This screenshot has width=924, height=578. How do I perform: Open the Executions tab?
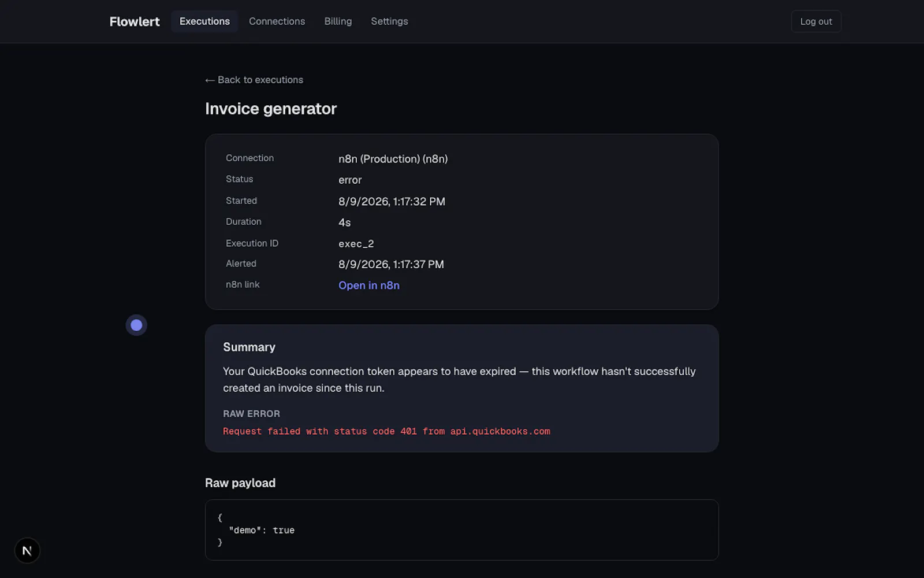[x=204, y=21]
